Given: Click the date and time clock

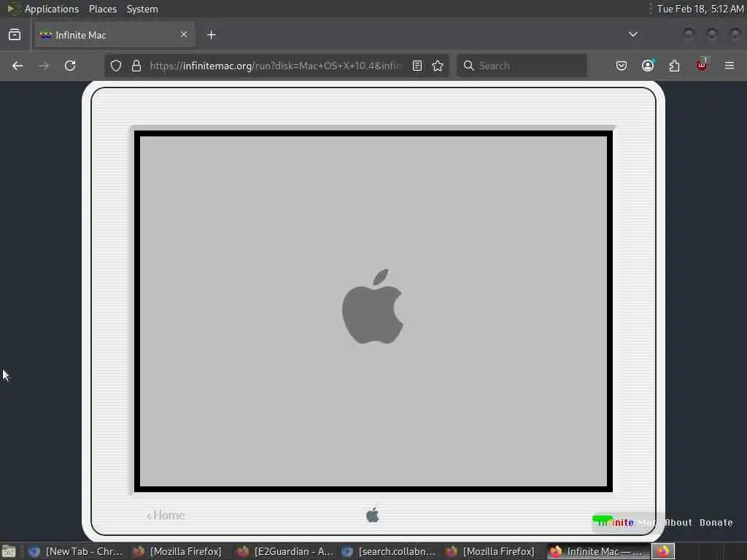Looking at the screenshot, I should pyautogui.click(x=700, y=9).
